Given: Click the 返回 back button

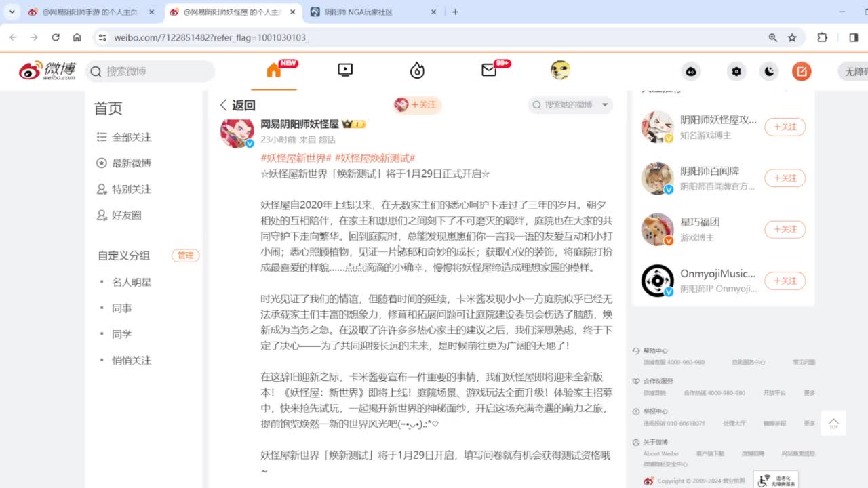Looking at the screenshot, I should (x=236, y=105).
